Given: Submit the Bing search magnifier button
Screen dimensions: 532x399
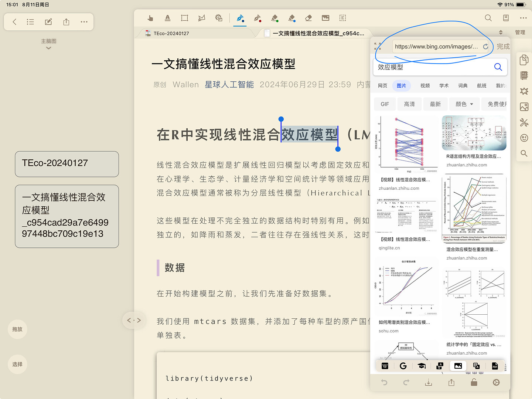Looking at the screenshot, I should (x=498, y=67).
